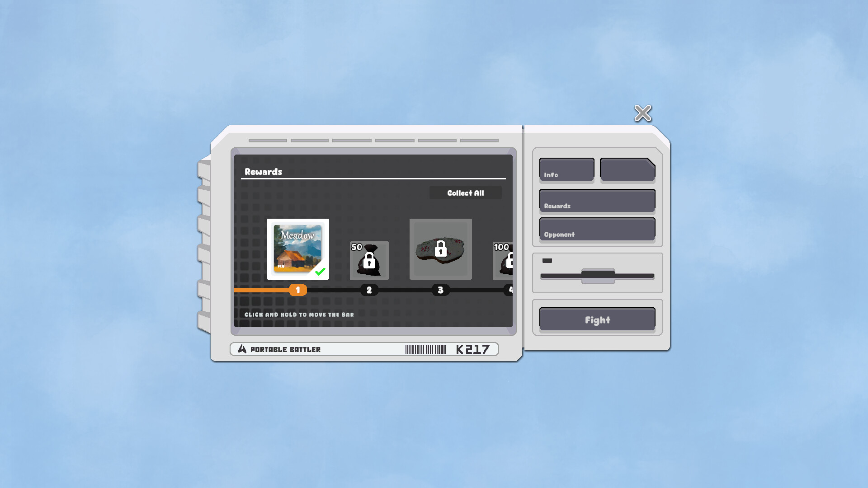Select the Rewards tab on the right panel

(597, 200)
